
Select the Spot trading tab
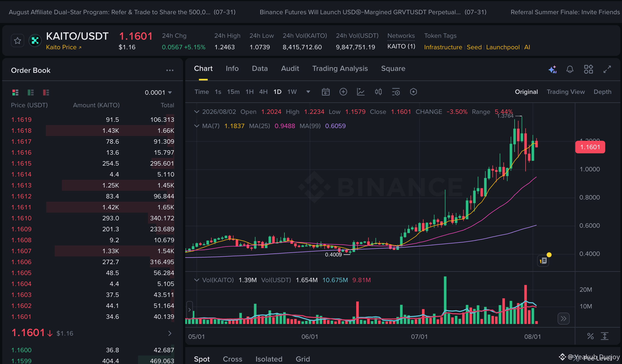point(202,359)
